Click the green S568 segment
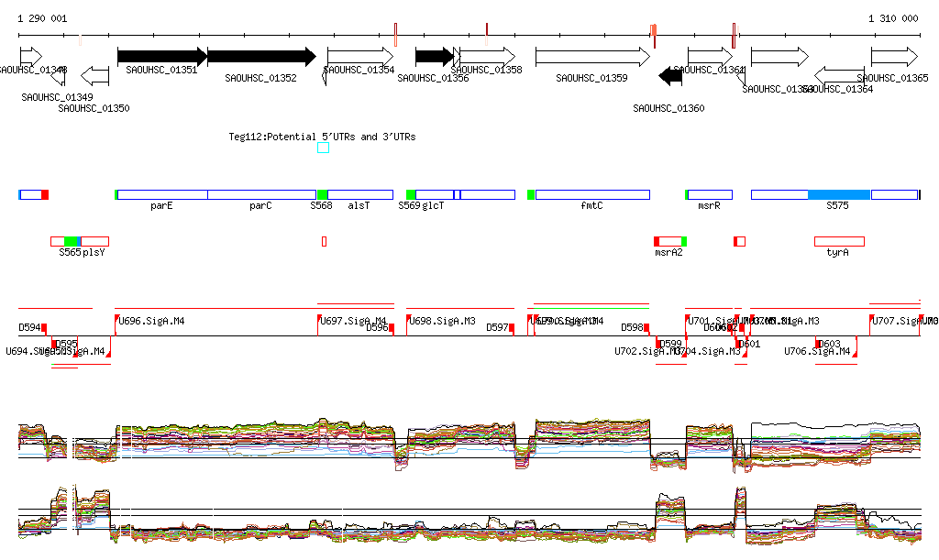Image resolution: width=939 pixels, height=560 pixels. tap(322, 194)
